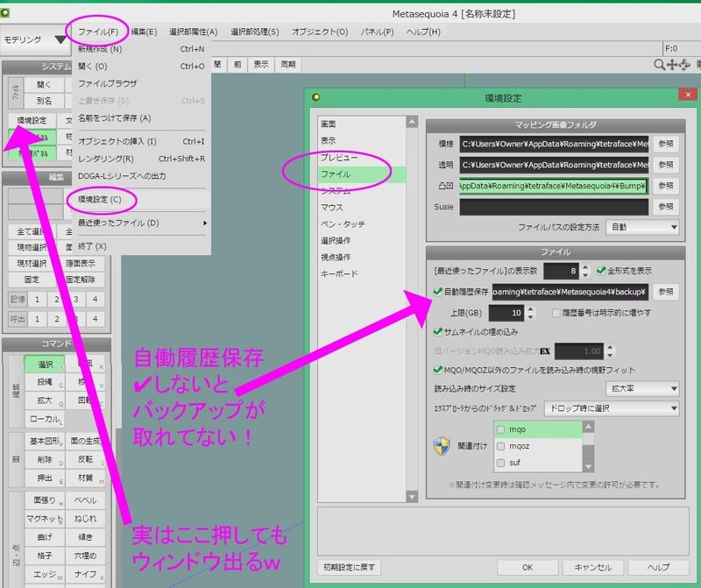701x588 pixels.
Task: Choose オブジェクトの挿入 (I) entry
Action: point(141,141)
